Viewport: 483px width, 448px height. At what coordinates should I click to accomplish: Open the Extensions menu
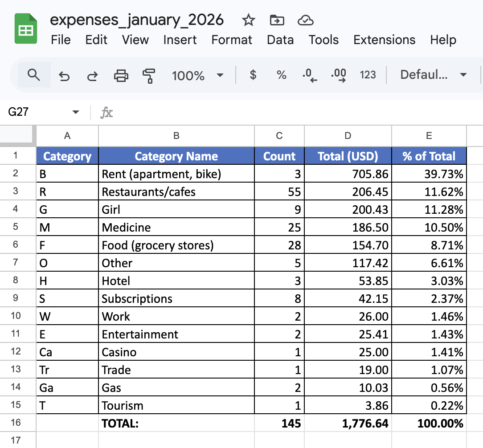pyautogui.click(x=384, y=40)
